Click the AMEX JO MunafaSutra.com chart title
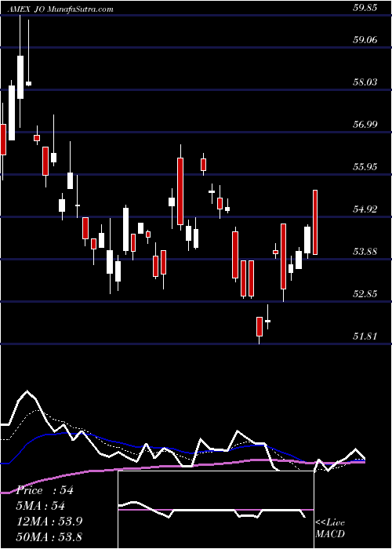Screen dimensions: 392x549 (60, 9)
